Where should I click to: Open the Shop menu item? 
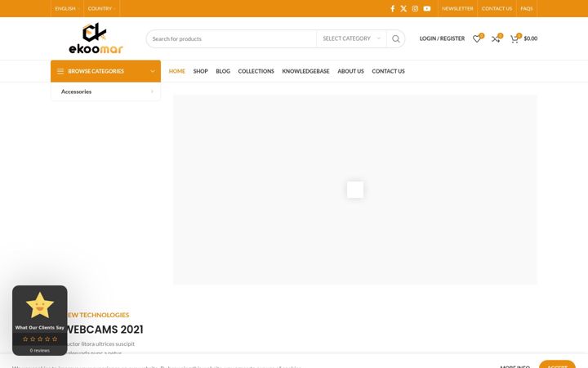point(200,71)
